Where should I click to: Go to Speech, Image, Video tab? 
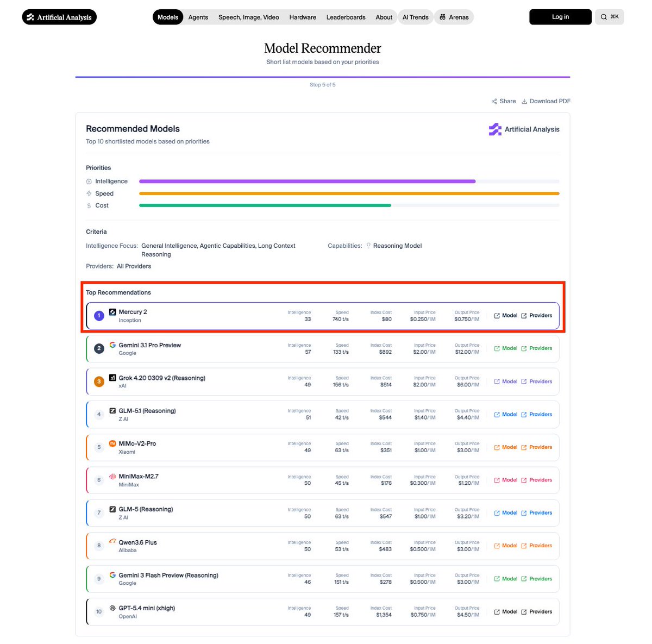[249, 17]
